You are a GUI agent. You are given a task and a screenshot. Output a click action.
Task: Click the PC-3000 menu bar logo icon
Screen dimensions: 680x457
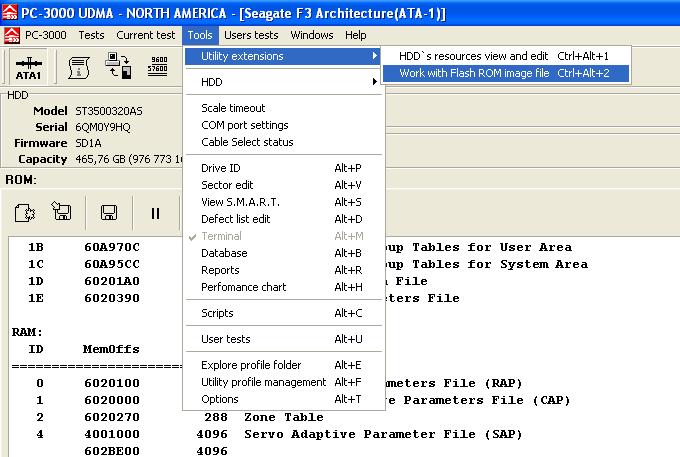click(12, 35)
